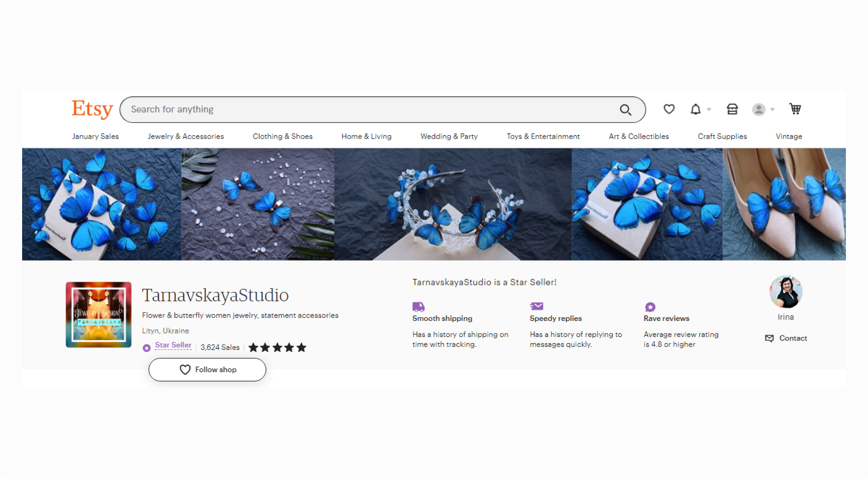The height and width of the screenshot is (479, 868).
Task: Click the Smooth shipping heading
Action: [442, 318]
